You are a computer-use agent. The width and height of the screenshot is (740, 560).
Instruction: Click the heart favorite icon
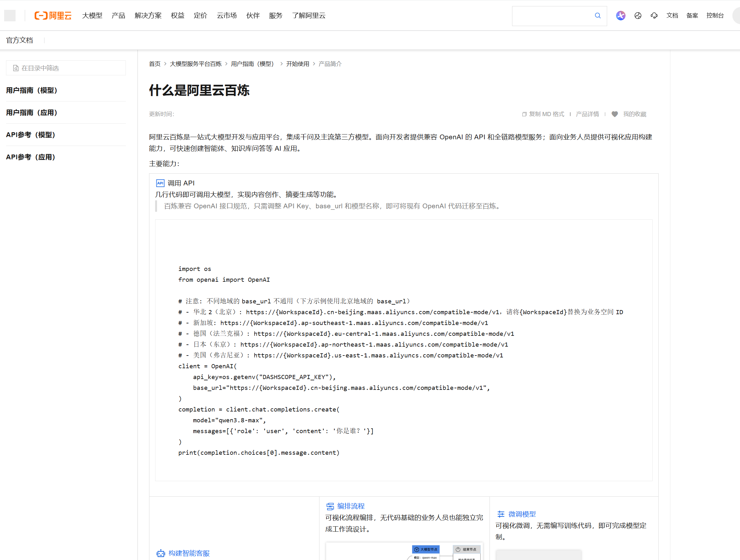click(614, 114)
